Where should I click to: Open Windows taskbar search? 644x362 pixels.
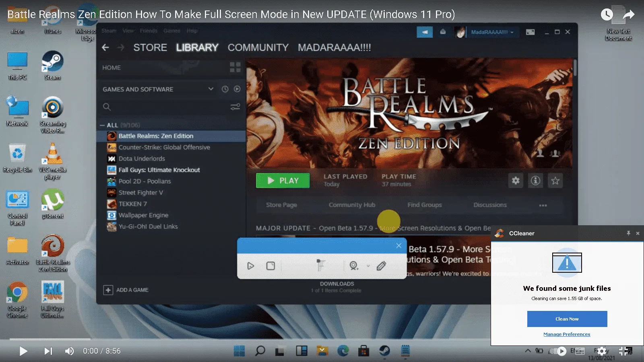260,351
